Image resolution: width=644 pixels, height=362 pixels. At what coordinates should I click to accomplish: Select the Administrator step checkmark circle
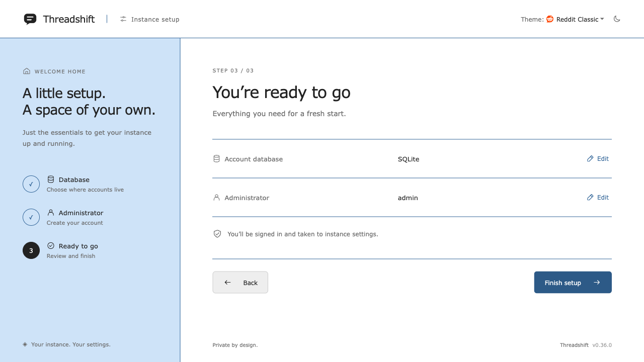click(x=31, y=217)
